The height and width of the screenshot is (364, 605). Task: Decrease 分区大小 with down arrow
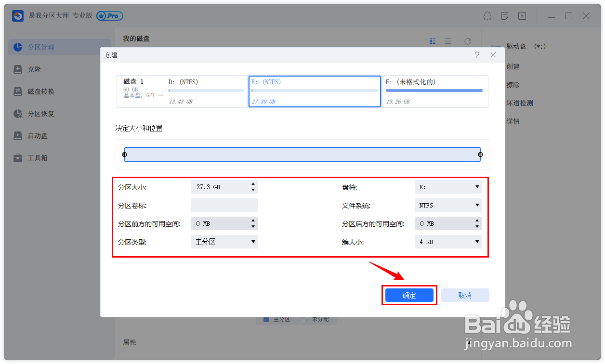click(253, 190)
